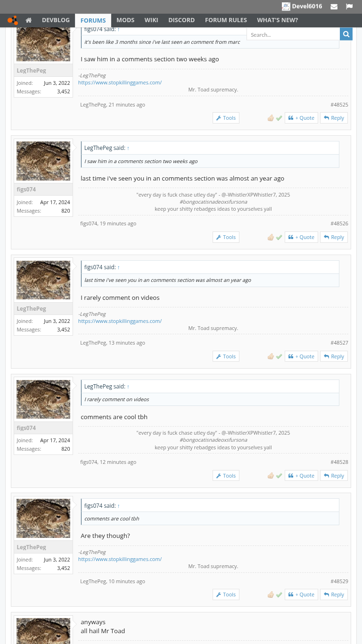Open the stopkillinggames.com link in post #48527
362x644 pixels.
120,321
